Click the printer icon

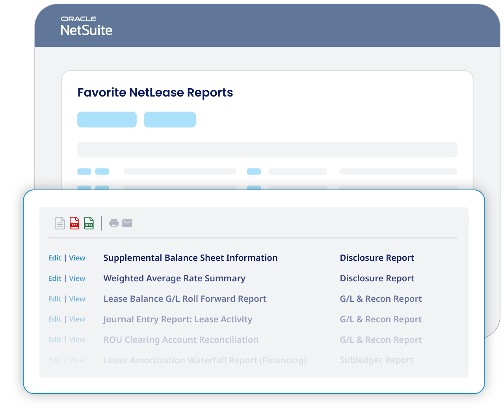tap(114, 223)
